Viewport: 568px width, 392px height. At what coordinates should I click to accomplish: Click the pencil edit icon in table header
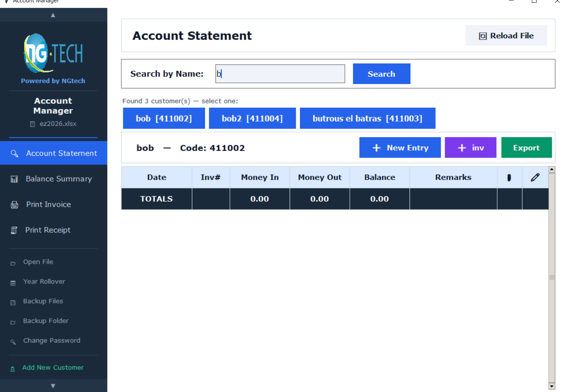tap(535, 177)
